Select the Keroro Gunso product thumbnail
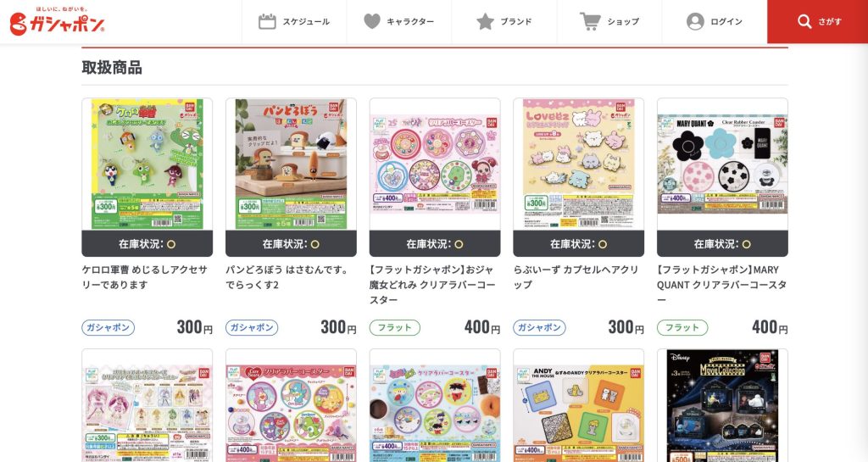Screen dimensions: 868x462 (147, 164)
